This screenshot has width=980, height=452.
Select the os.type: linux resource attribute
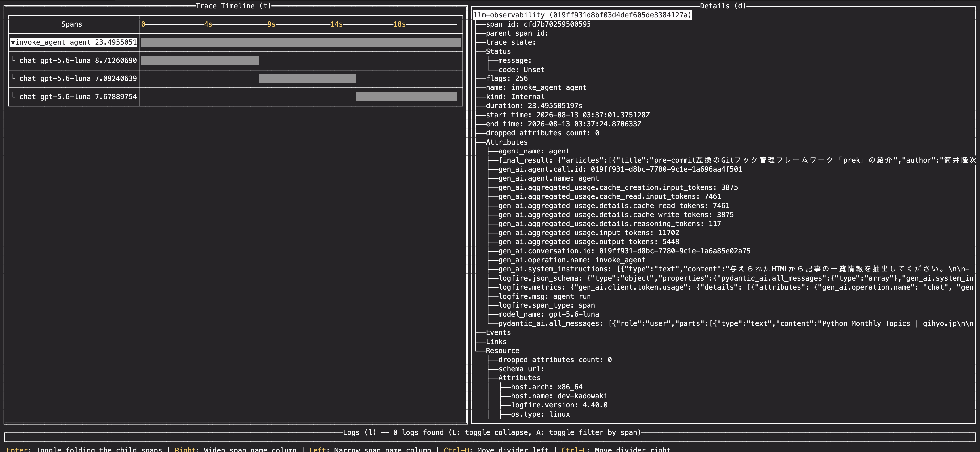(x=540, y=414)
